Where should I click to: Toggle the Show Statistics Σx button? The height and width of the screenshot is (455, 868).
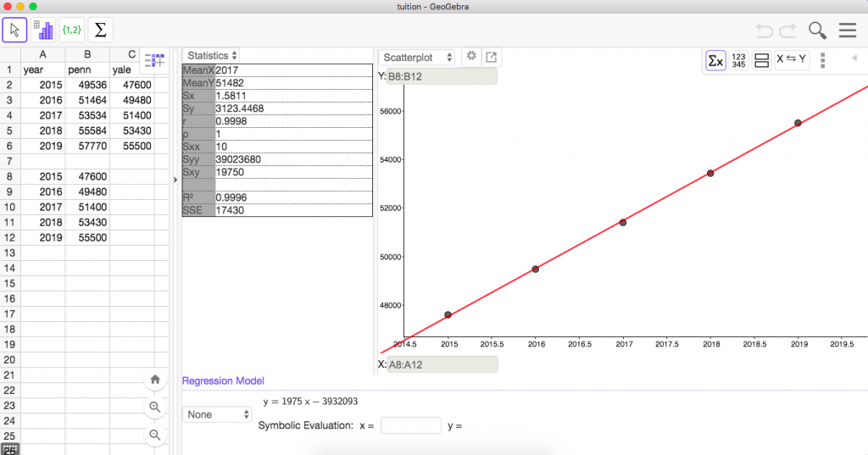pos(715,60)
